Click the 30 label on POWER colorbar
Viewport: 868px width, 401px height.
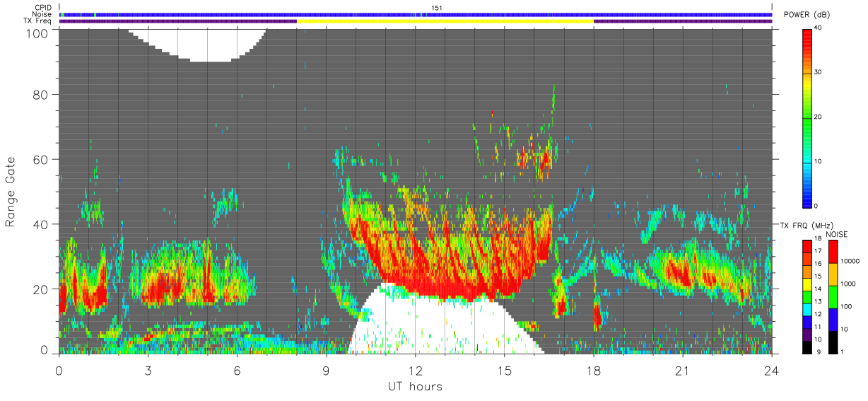click(818, 72)
